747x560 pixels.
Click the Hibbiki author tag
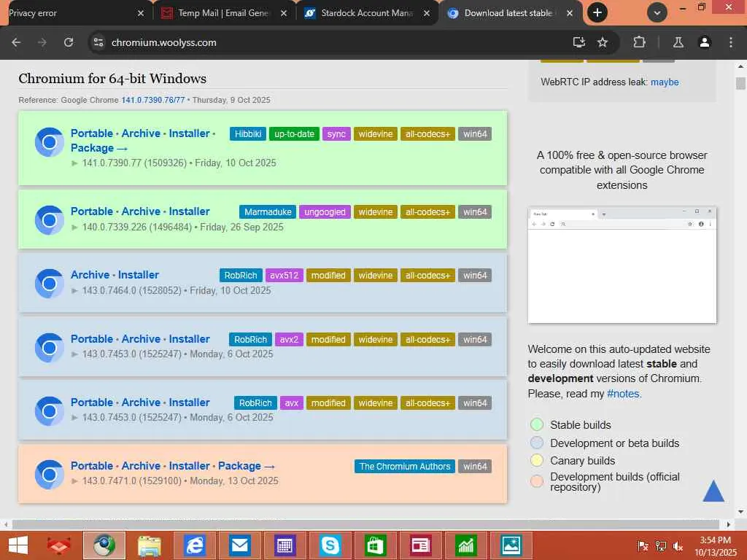tap(248, 134)
